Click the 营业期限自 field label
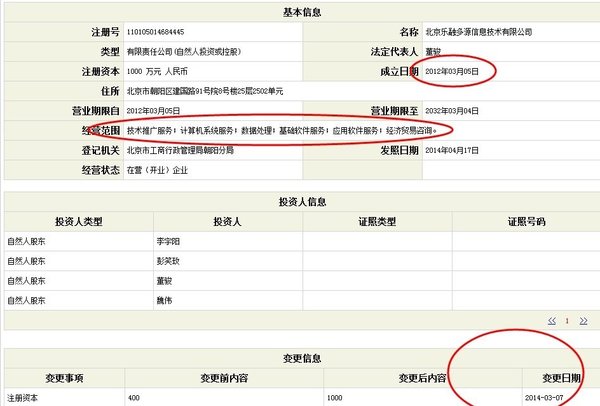 (x=96, y=111)
